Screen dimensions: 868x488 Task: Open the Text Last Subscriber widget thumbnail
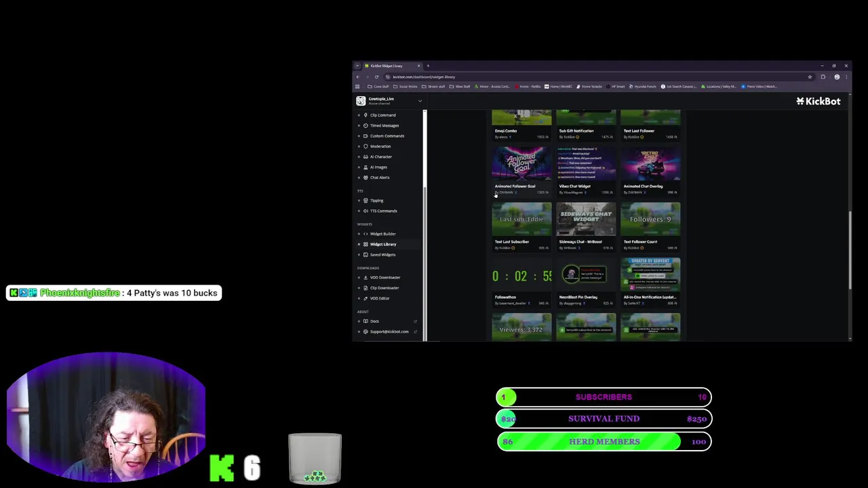521,220
